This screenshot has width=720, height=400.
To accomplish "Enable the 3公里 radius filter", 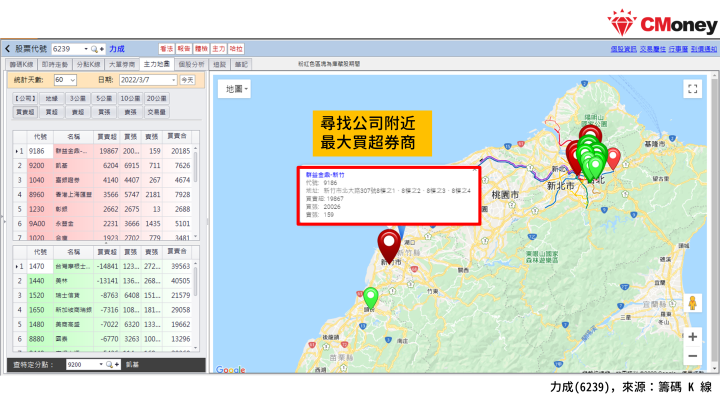I will coord(78,98).
